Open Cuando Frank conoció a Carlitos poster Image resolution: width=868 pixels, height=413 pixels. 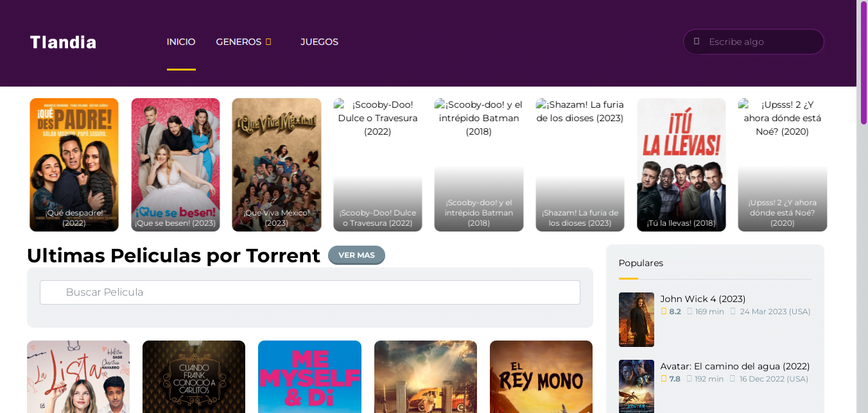[x=194, y=377]
